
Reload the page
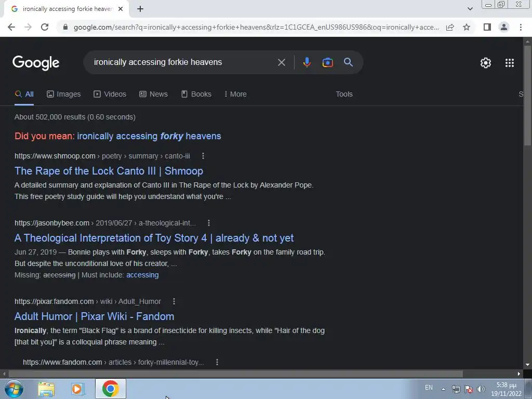point(45,27)
